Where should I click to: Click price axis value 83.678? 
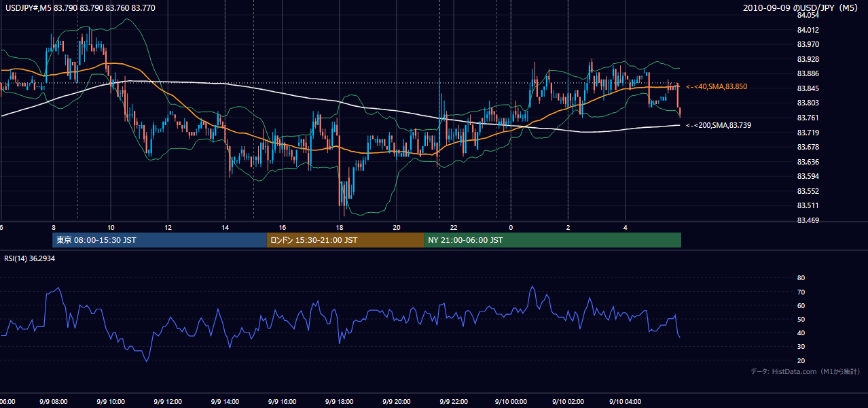(808, 147)
